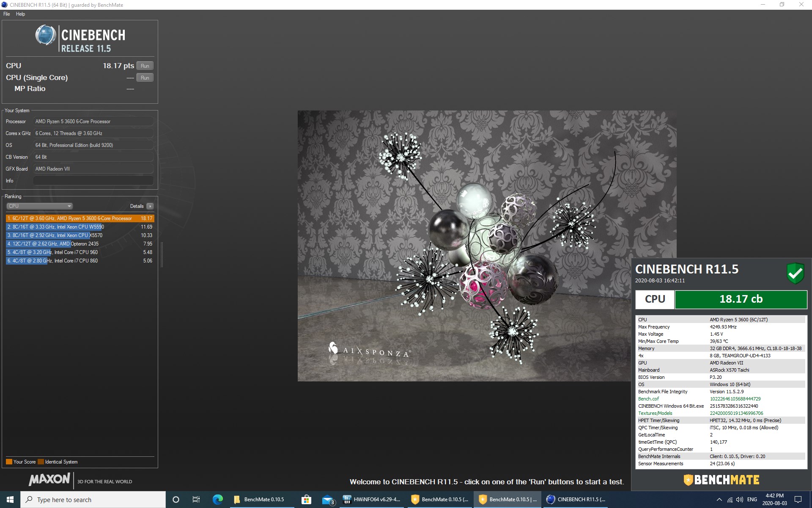Switch to HWiNFO64 taskbar window
Viewport: 812px width, 508px height.
click(x=372, y=500)
